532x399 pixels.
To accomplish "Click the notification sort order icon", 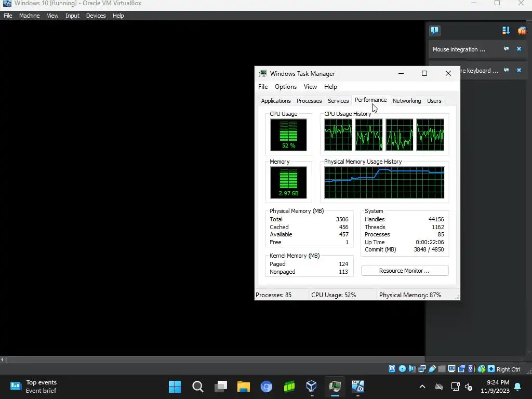I will coord(506,31).
